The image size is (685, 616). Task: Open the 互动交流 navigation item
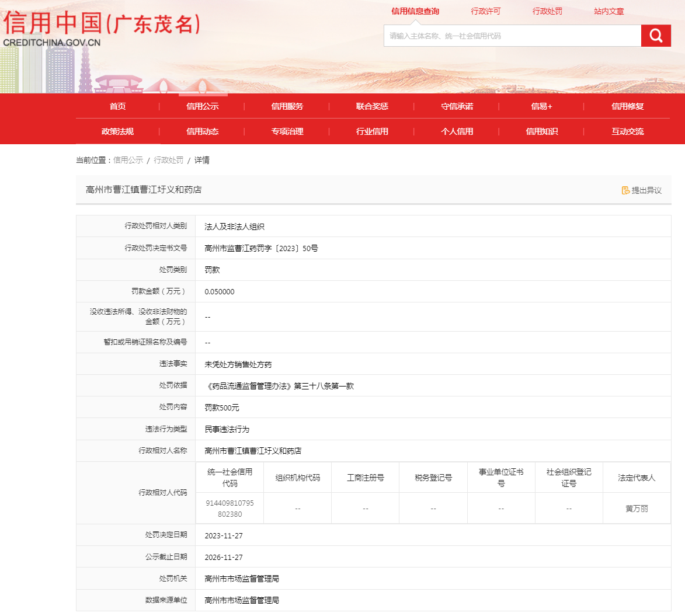click(x=627, y=131)
